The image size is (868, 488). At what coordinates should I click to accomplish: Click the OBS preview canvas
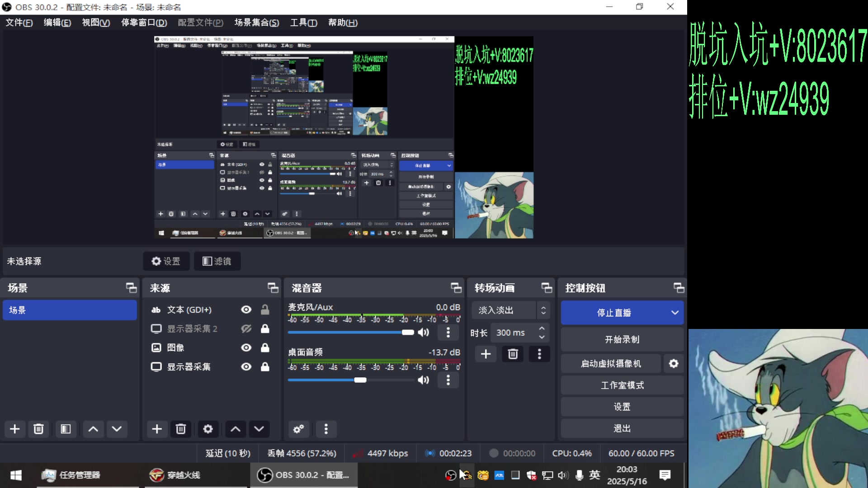(344, 137)
